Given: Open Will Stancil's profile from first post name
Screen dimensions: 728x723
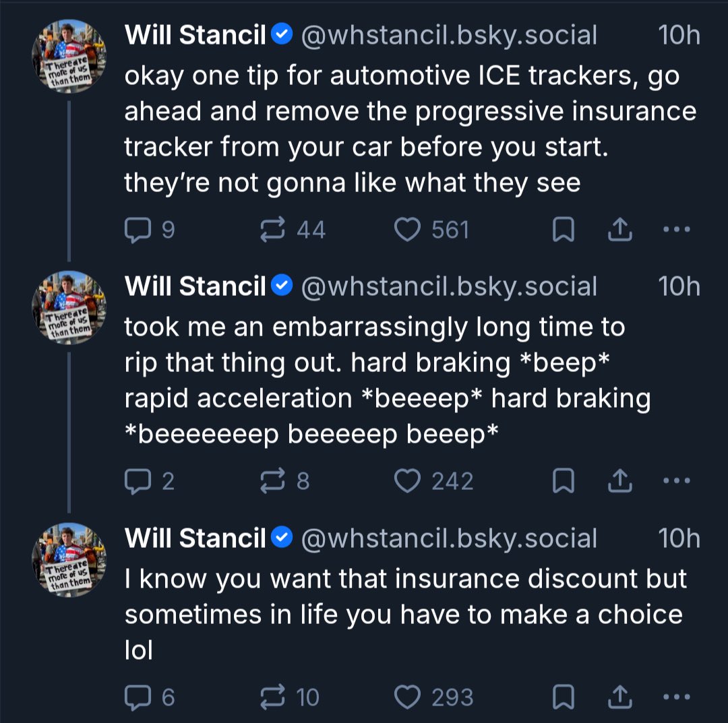Looking at the screenshot, I should (x=195, y=35).
